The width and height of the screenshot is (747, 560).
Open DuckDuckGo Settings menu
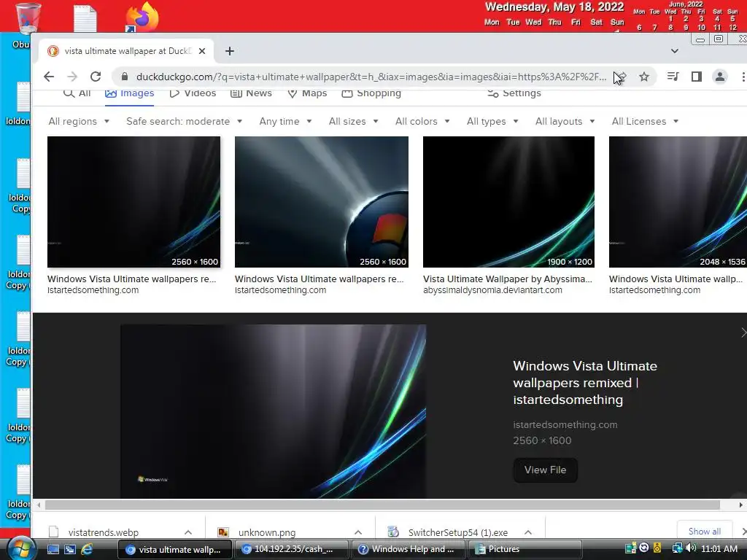514,93
